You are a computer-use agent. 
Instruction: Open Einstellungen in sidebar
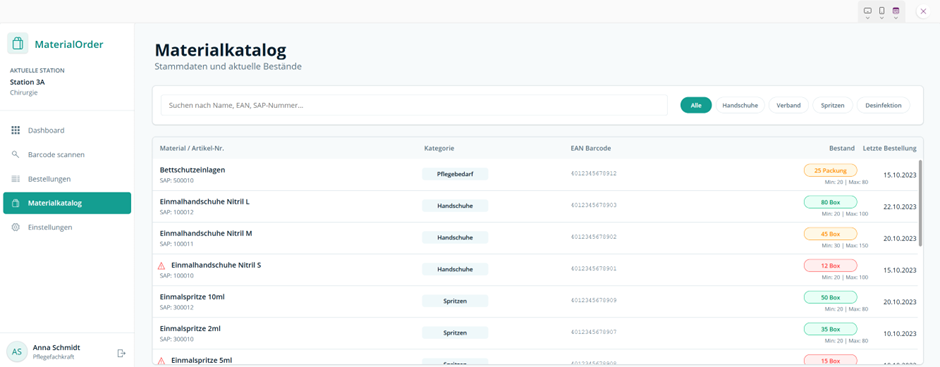(67, 227)
